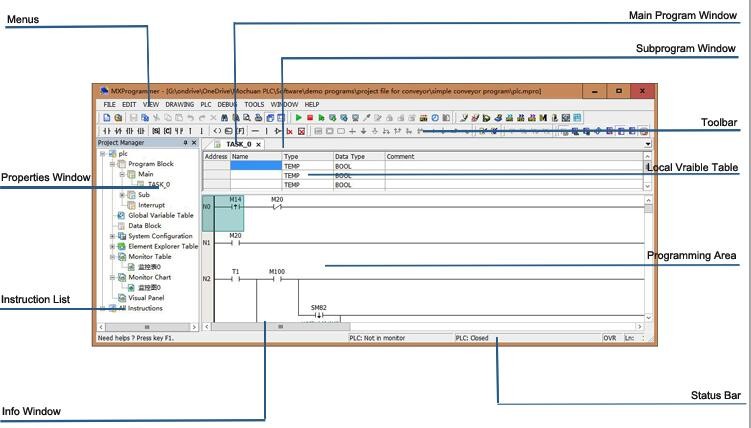This screenshot has width=751, height=428.
Task: Close the Project Manager panel
Action: 194,143
